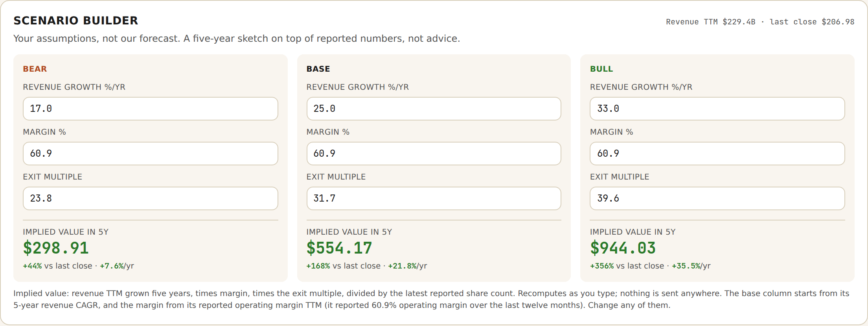Select the Bull revenue growth 33.0 input
Image resolution: width=868 pixels, height=326 pixels.
click(x=717, y=109)
